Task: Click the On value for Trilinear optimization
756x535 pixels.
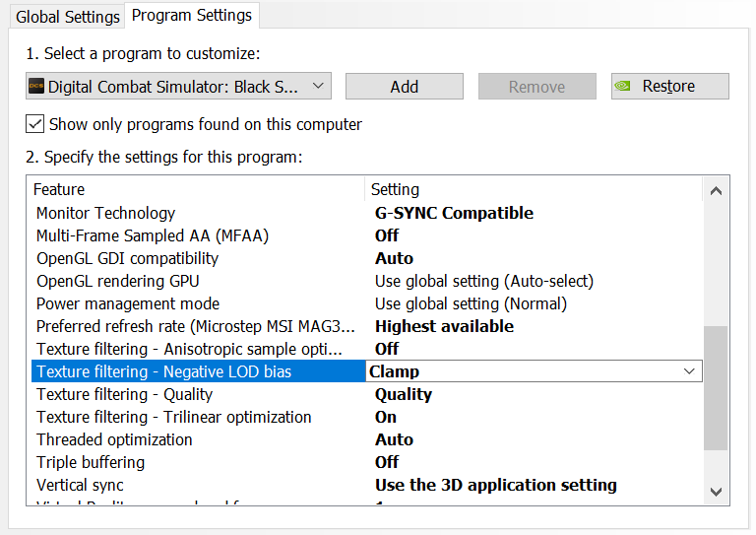Action: point(386,417)
